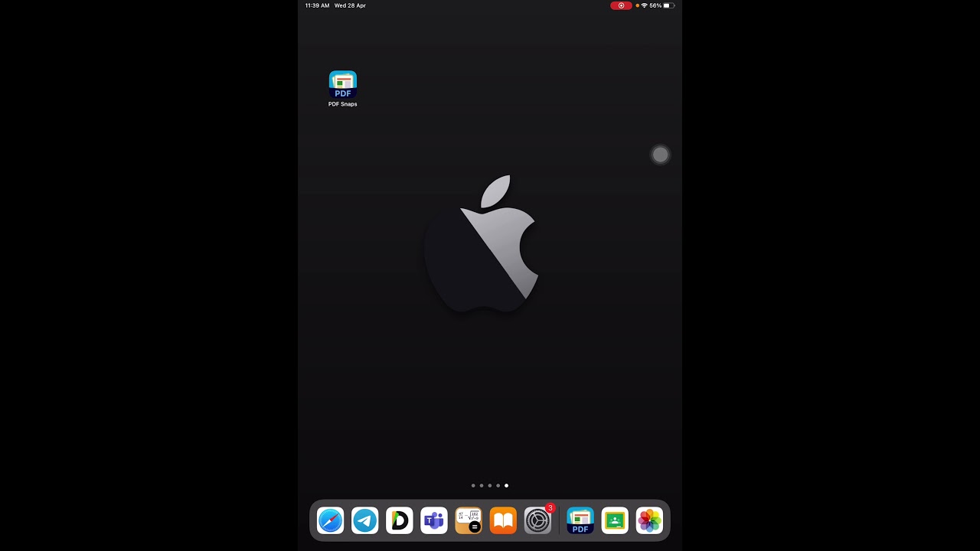
Task: Click the "11:39 AM" time in status bar
Action: pos(317,5)
